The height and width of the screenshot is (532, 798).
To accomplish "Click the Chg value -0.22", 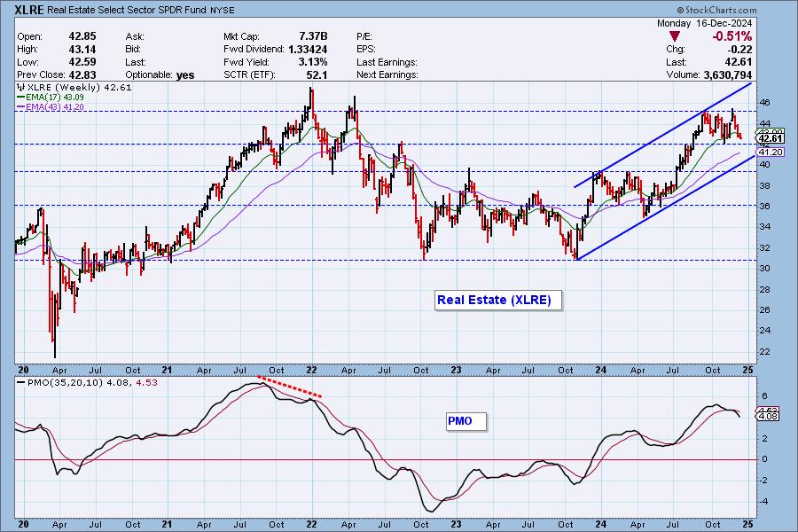I will coord(740,50).
